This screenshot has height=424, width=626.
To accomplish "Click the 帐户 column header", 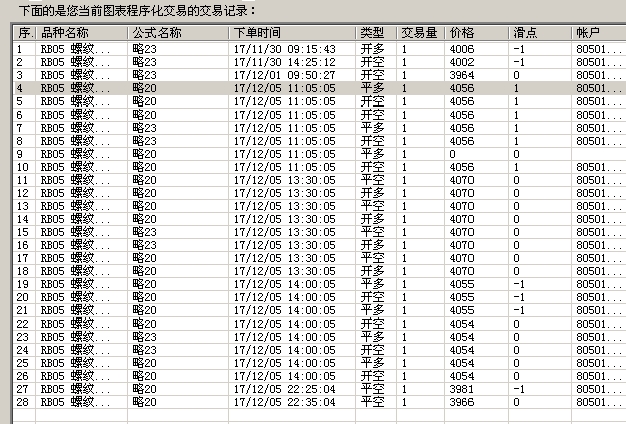I will tap(599, 33).
